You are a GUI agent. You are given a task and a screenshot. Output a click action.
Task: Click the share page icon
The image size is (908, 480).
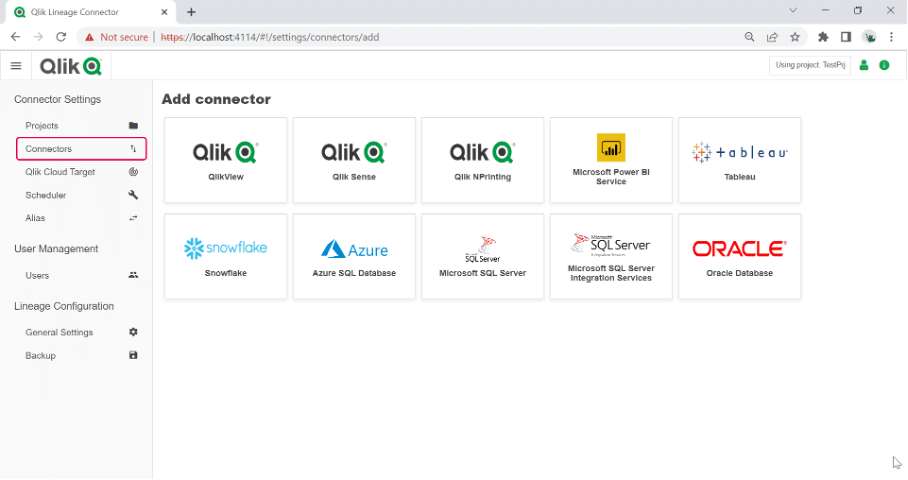point(772,37)
